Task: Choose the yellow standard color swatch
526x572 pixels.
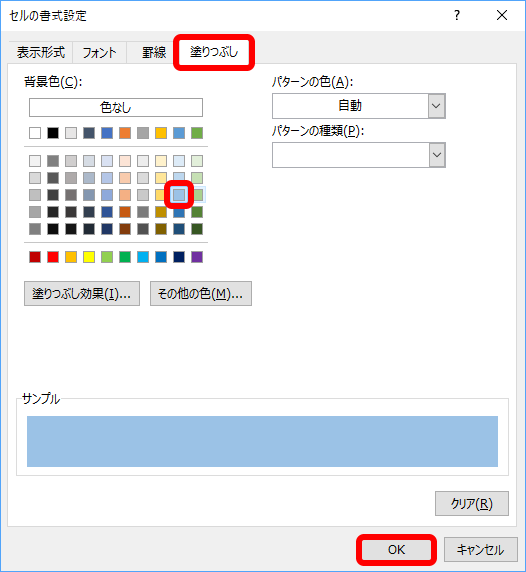Action: [x=89, y=257]
